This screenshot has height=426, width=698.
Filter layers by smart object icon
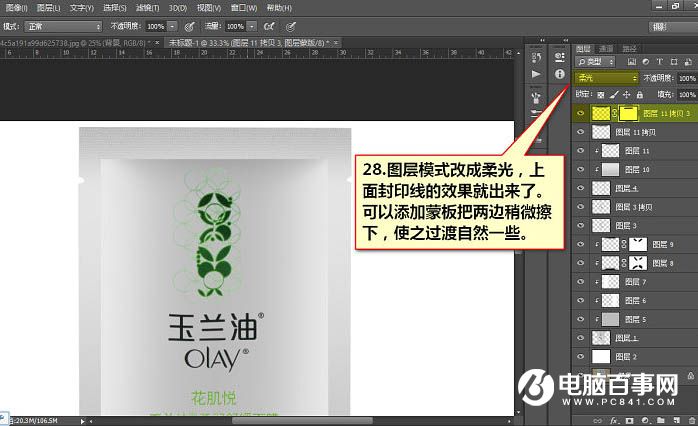(688, 62)
